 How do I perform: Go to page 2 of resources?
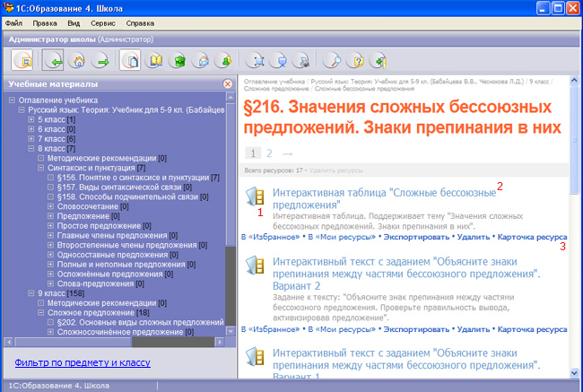click(269, 152)
